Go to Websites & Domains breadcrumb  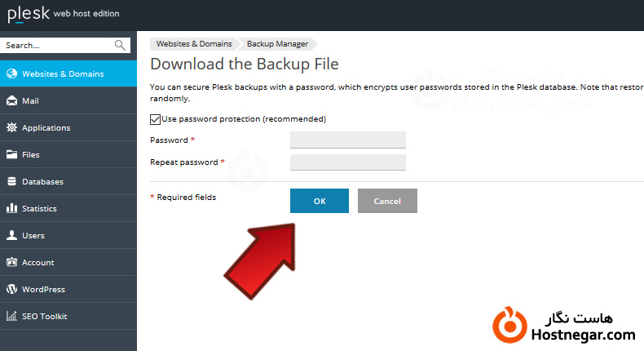[x=194, y=44]
